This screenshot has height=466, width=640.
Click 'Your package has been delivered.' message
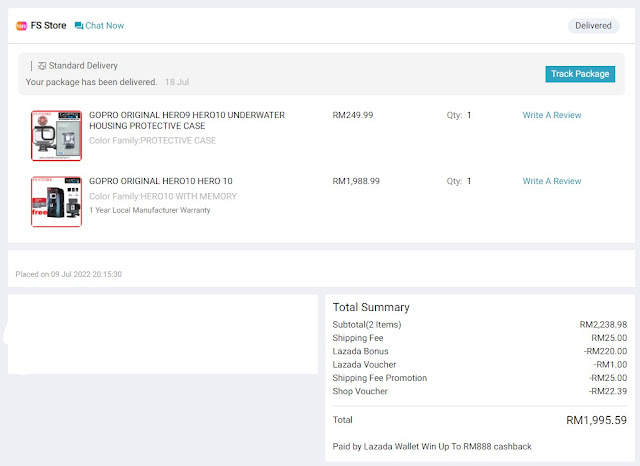click(91, 82)
